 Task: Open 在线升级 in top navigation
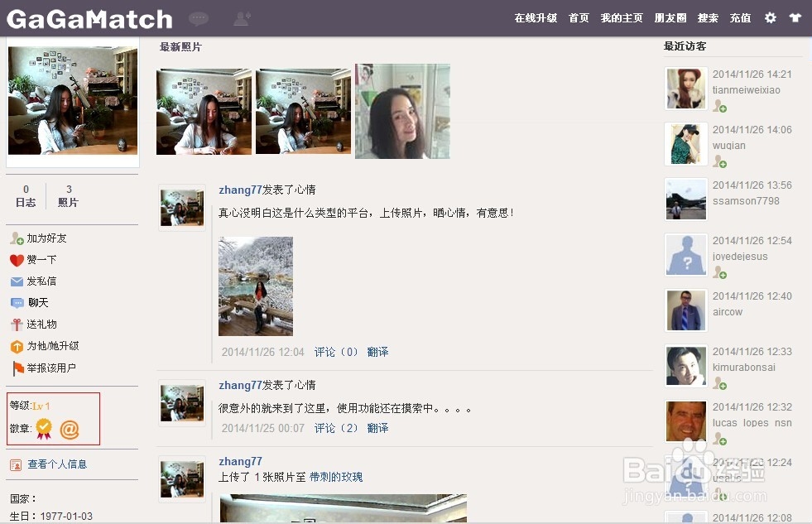pyautogui.click(x=536, y=18)
